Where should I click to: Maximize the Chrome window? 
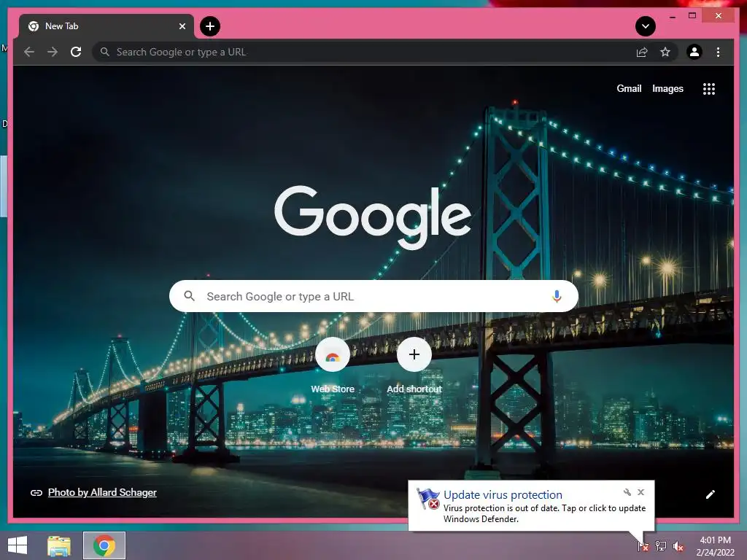pyautogui.click(x=692, y=16)
